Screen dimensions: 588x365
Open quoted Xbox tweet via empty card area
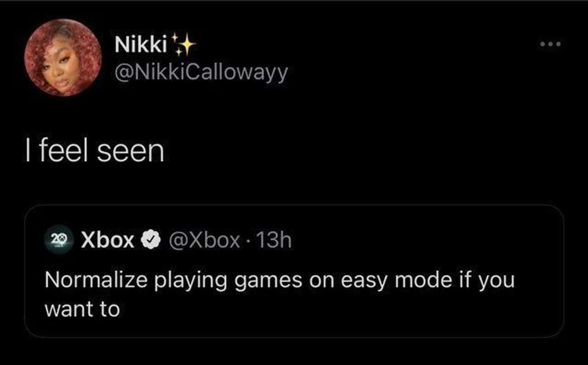[x=362, y=312]
